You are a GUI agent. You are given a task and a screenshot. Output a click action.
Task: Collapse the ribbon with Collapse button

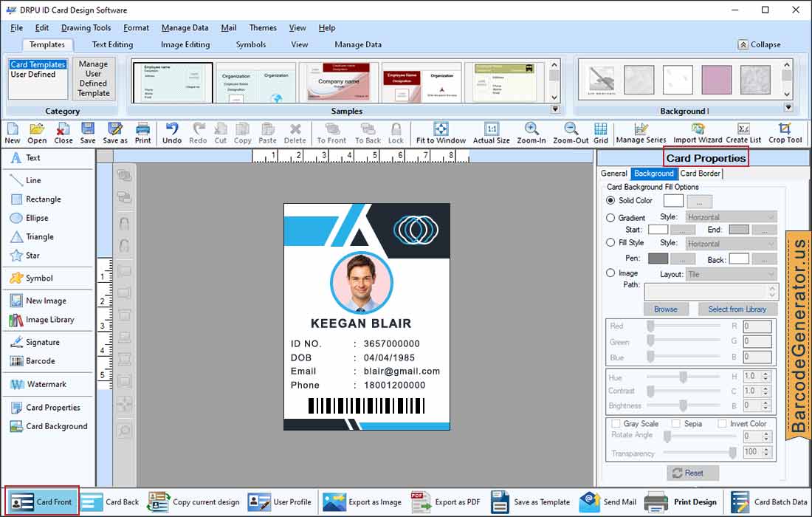(760, 44)
